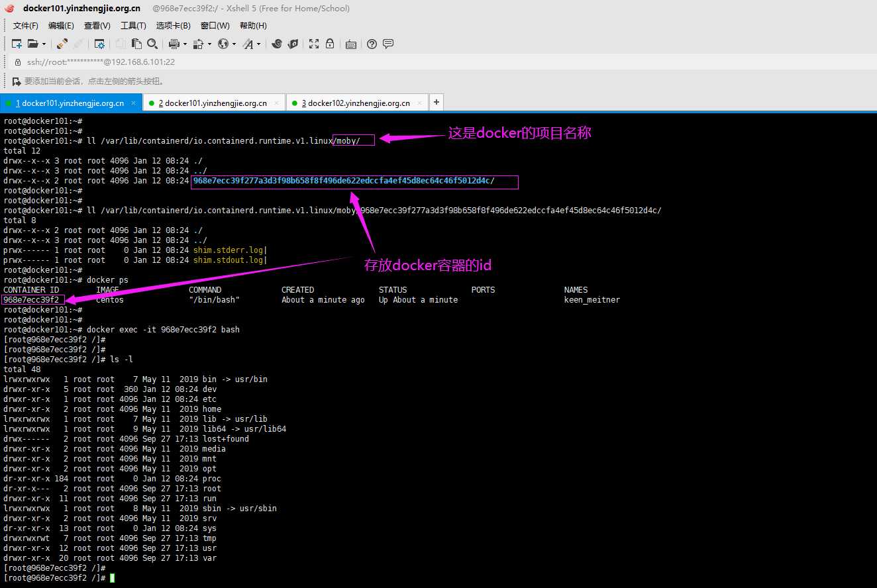Screen dimensions: 877x588
Task: Expand the globe encoding dropdown arrow
Action: click(234, 44)
